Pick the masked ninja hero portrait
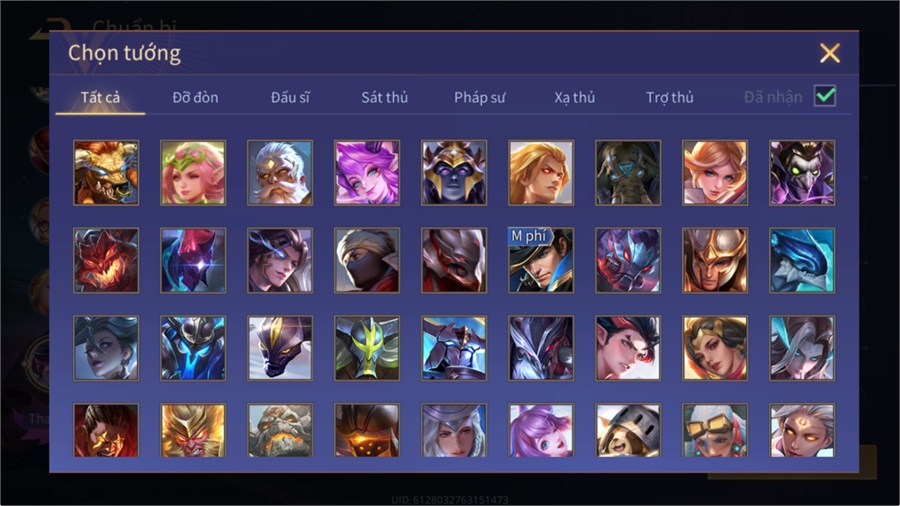Image resolution: width=900 pixels, height=506 pixels. [367, 260]
